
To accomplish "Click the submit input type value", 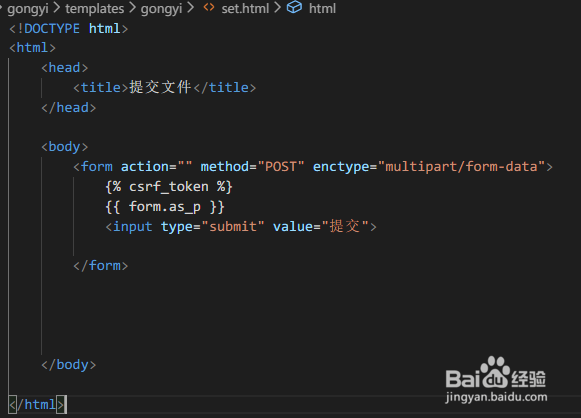I will (233, 226).
